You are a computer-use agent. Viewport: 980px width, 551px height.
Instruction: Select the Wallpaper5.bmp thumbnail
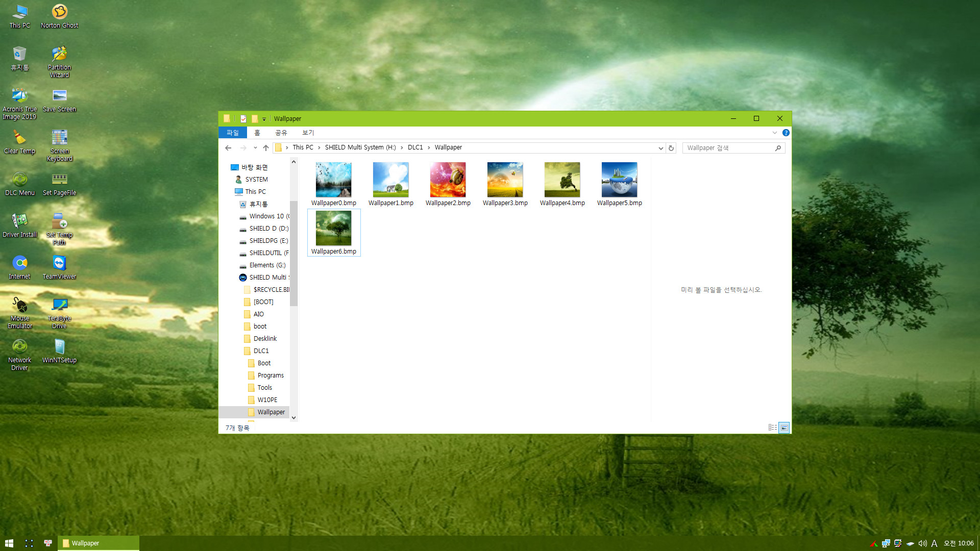click(x=620, y=184)
